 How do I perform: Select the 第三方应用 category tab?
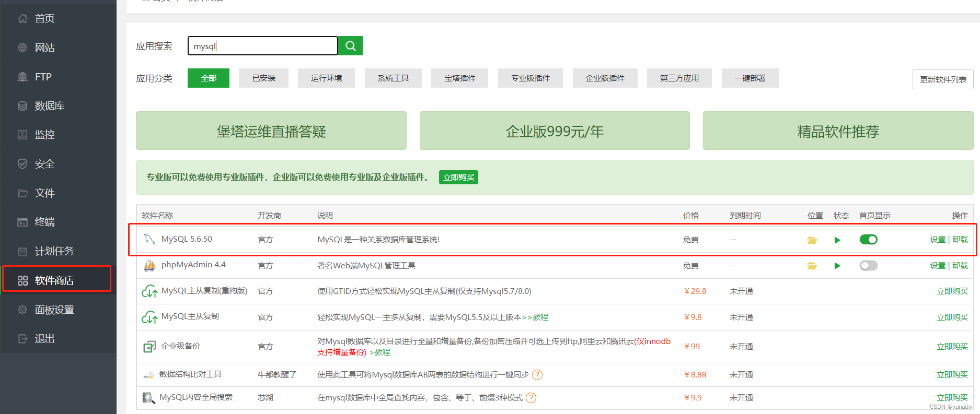pyautogui.click(x=679, y=78)
